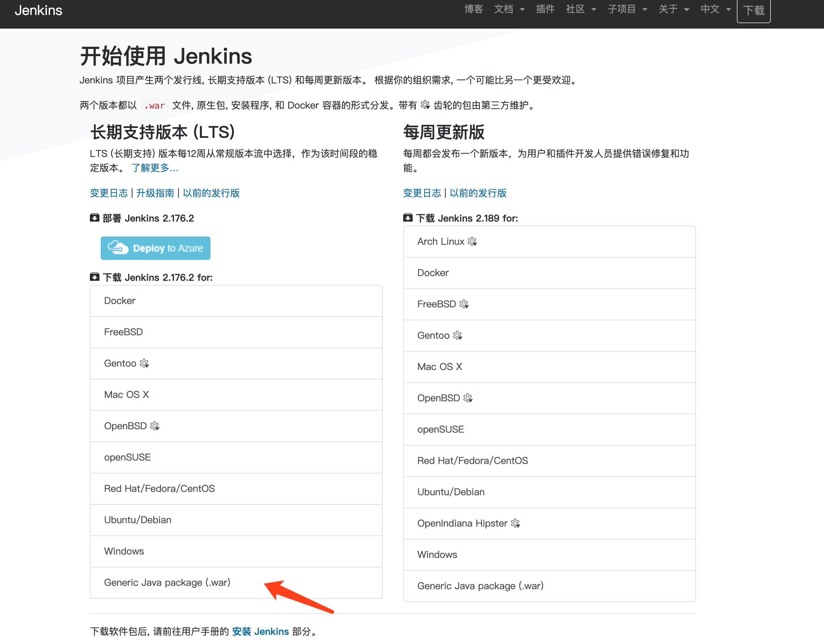This screenshot has width=824, height=644.
Task: Click the Deploy to Azure button
Action: 156,248
